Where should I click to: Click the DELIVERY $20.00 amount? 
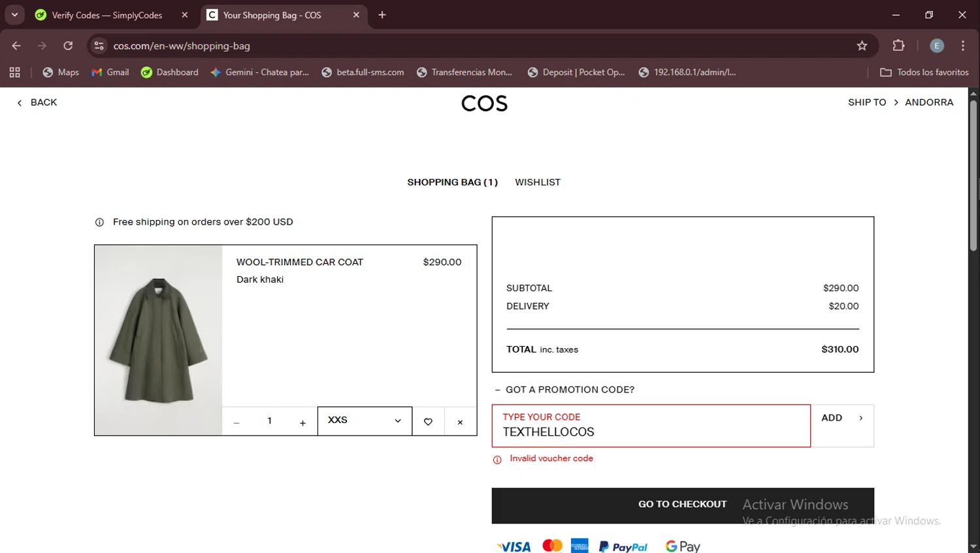(x=844, y=306)
